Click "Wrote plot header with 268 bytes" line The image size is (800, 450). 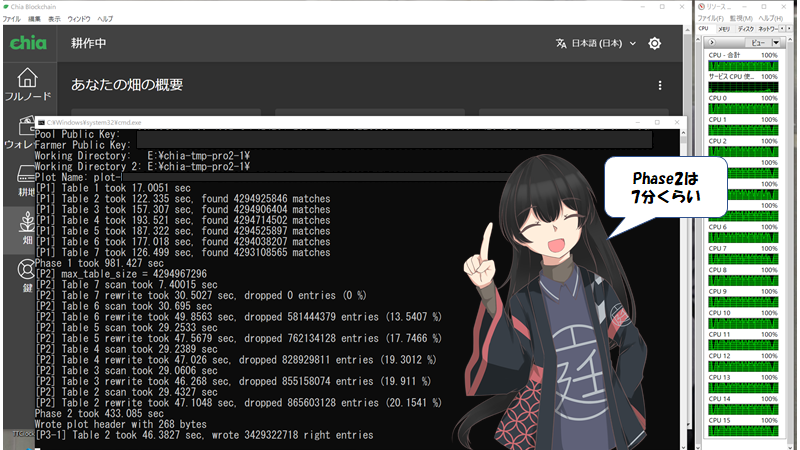(120, 424)
